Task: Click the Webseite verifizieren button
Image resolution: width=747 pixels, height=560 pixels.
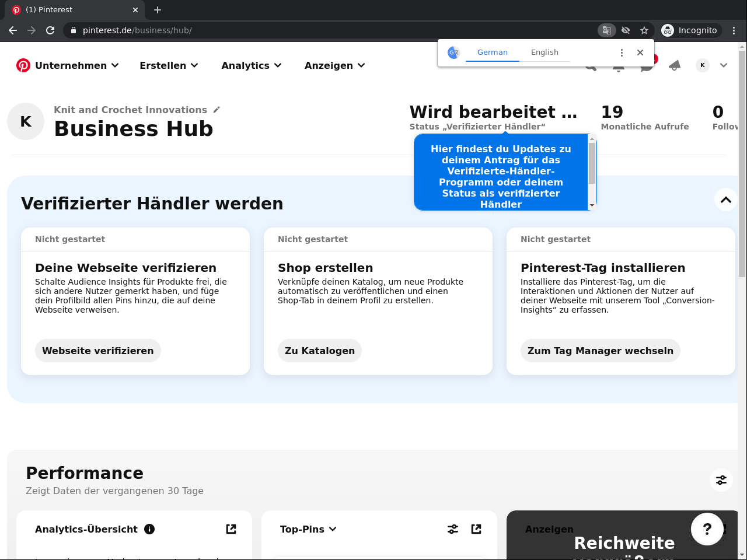Action: pyautogui.click(x=98, y=351)
